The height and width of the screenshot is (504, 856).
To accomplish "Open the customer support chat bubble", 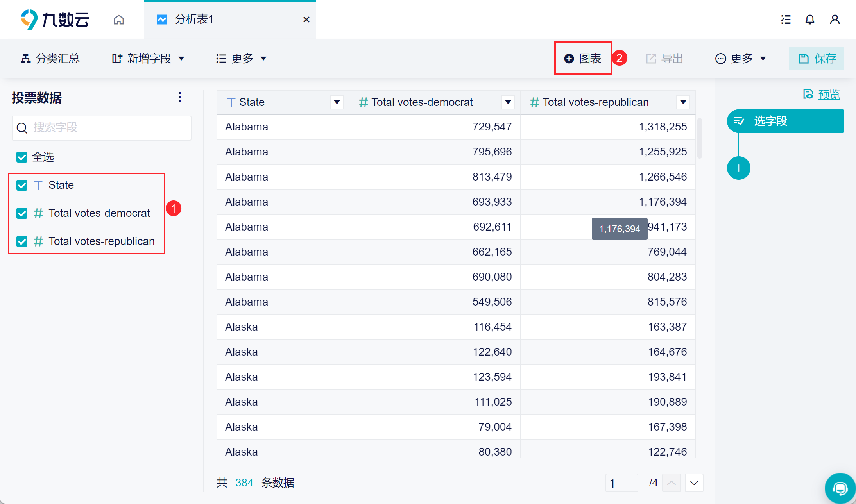I will coord(840,488).
